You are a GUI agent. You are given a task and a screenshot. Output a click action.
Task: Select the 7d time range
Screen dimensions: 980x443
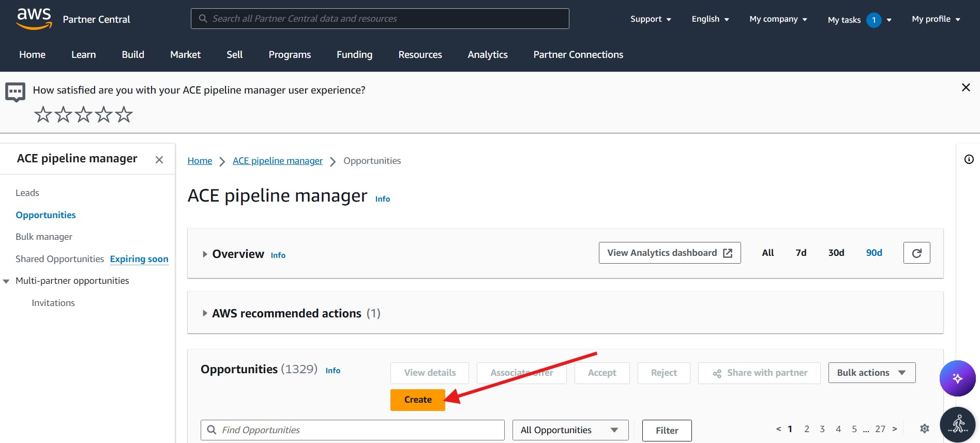click(801, 253)
